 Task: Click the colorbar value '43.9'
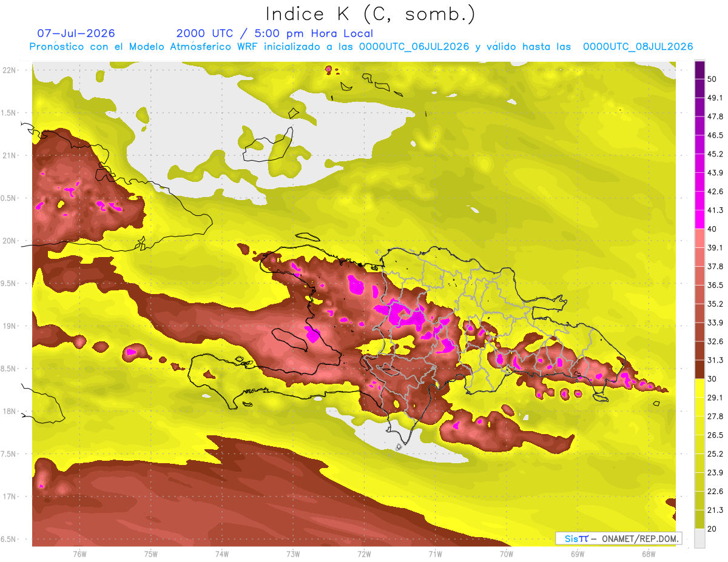[715, 173]
